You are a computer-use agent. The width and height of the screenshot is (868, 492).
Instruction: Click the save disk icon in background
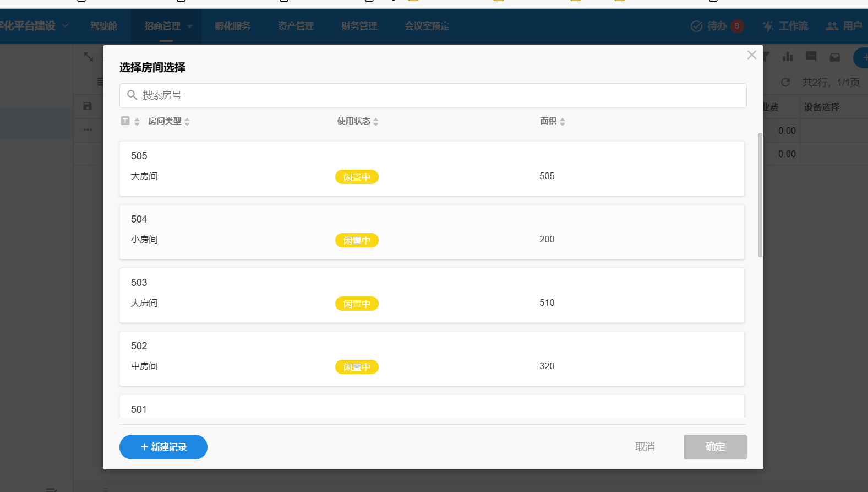(88, 106)
